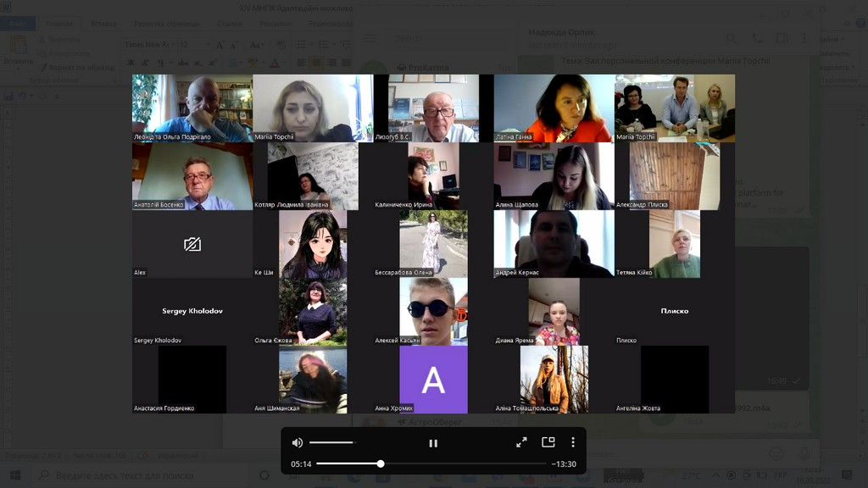Viewport: 868px width, 488px height.
Task: Toggle the remaining time display -13:30
Action: [564, 463]
